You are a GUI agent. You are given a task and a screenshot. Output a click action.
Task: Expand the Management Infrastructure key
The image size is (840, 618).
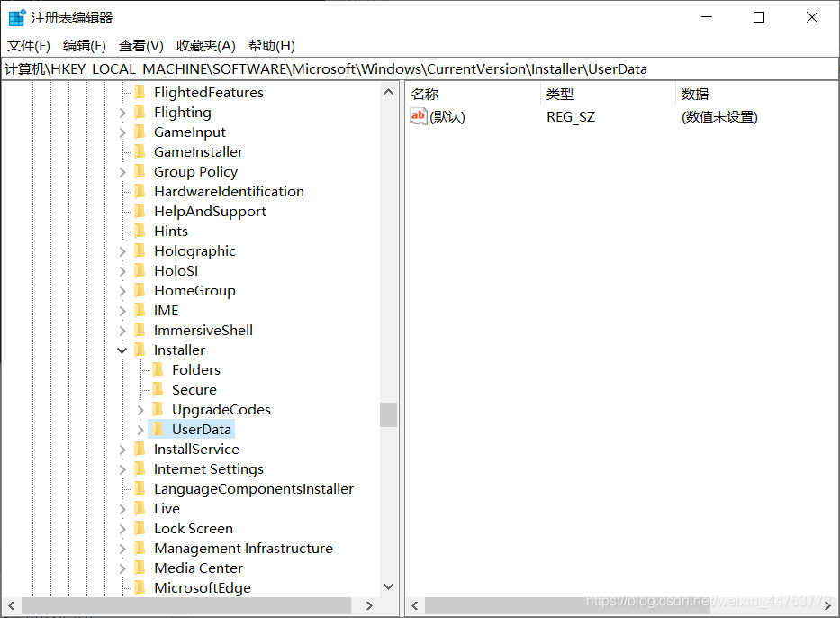click(122, 549)
